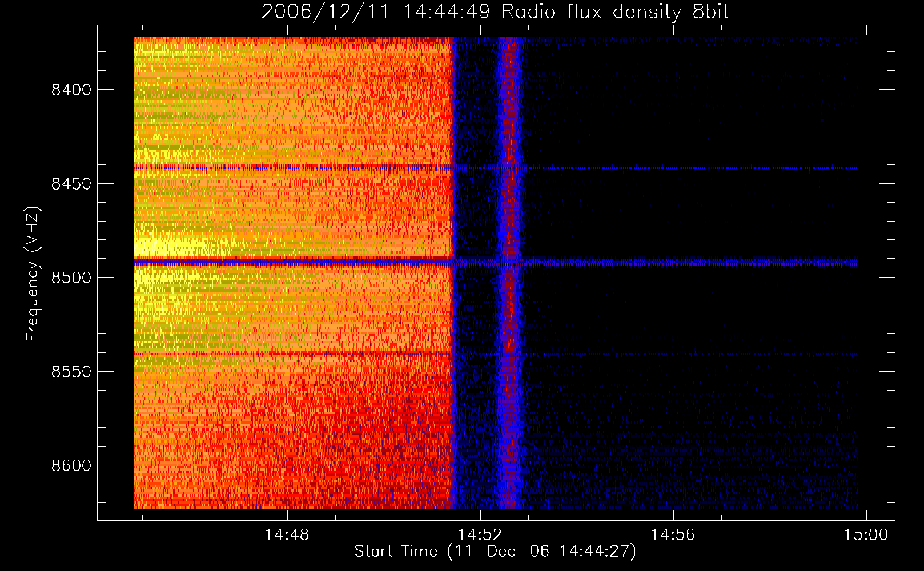
Task: Click the "Start Time (11-Dec-06 14:44:27)" axis title
Action: 495,552
